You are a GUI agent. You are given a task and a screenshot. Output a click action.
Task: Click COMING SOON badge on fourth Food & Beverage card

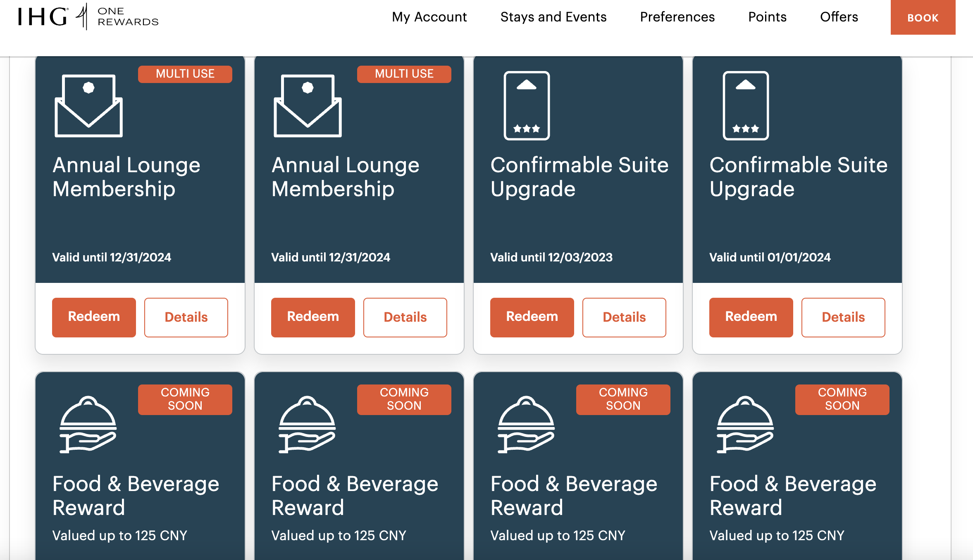(842, 399)
